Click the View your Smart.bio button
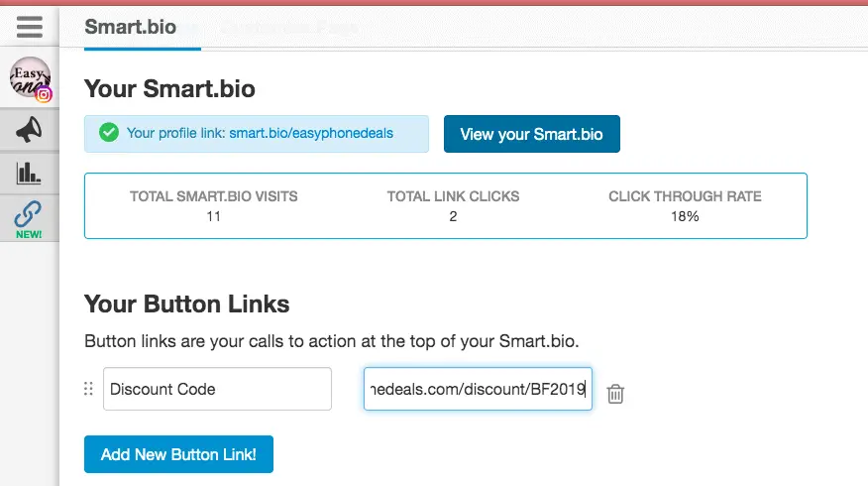This screenshot has width=868, height=486. coord(532,134)
